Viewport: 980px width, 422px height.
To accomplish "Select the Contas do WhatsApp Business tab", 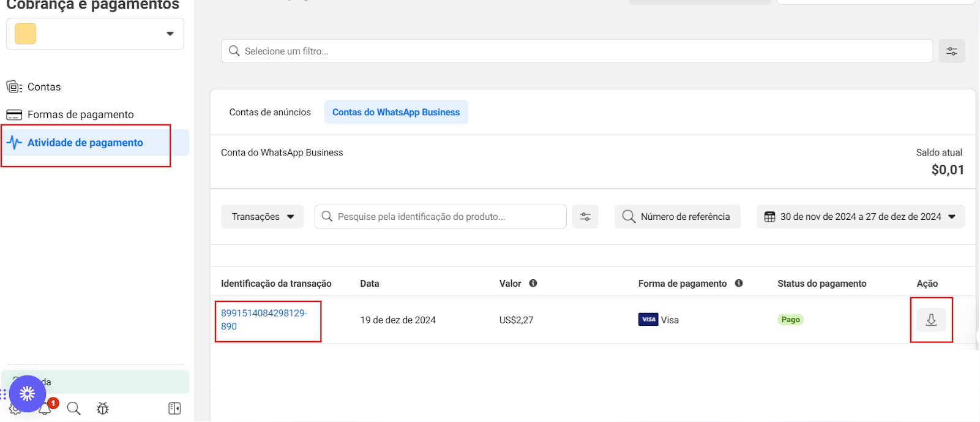I will pyautogui.click(x=396, y=112).
